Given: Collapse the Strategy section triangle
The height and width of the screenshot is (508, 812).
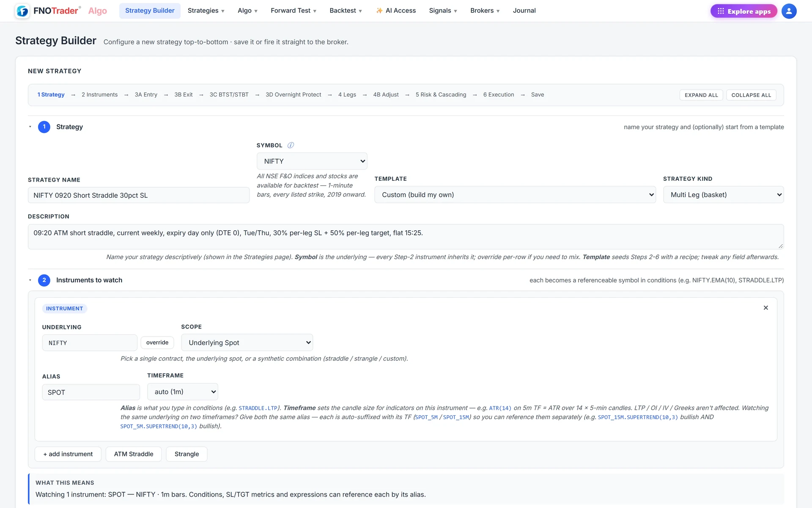Looking at the screenshot, I should (30, 127).
